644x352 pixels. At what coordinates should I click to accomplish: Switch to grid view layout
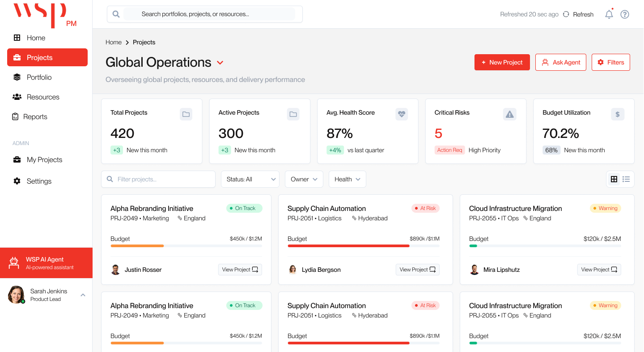click(x=614, y=179)
